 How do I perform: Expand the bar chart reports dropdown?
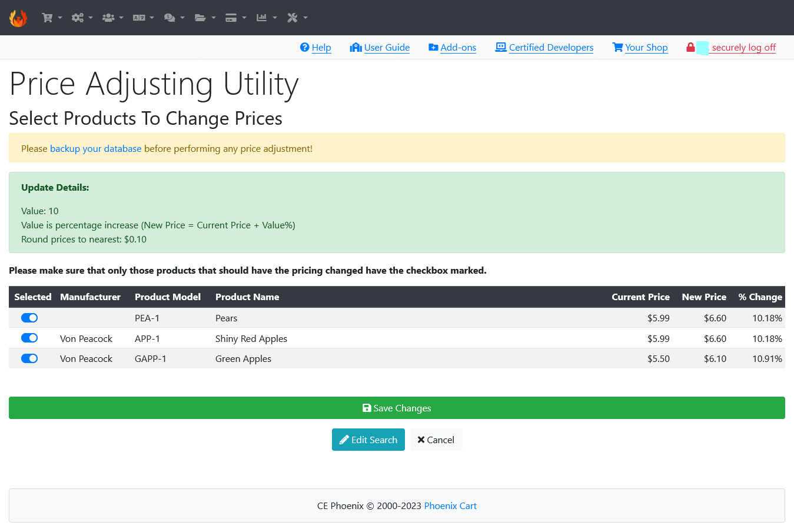click(x=266, y=18)
